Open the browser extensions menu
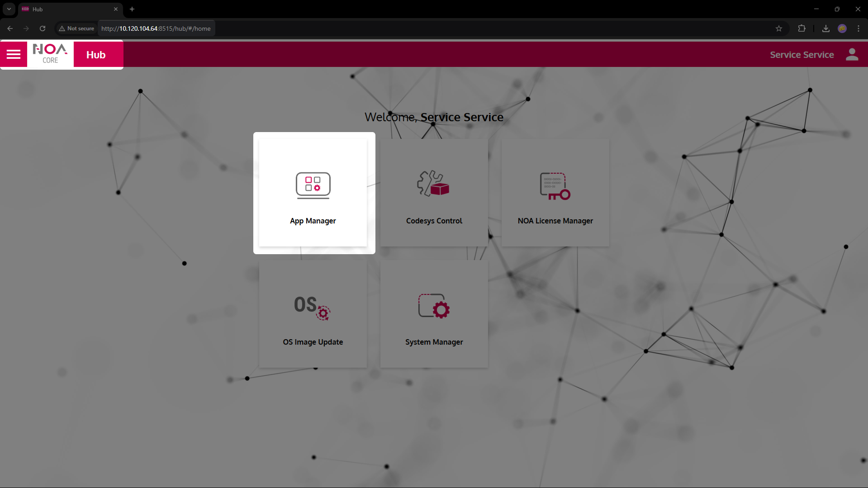This screenshot has height=488, width=868. (802, 28)
